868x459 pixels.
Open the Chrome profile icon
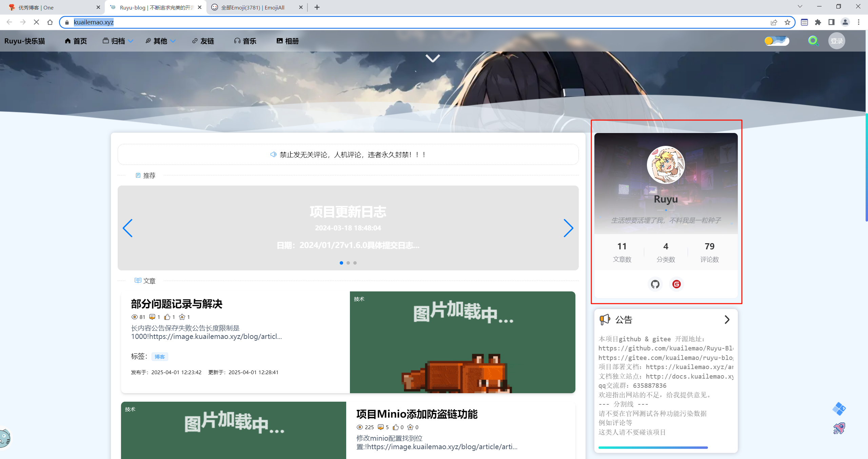pos(845,22)
